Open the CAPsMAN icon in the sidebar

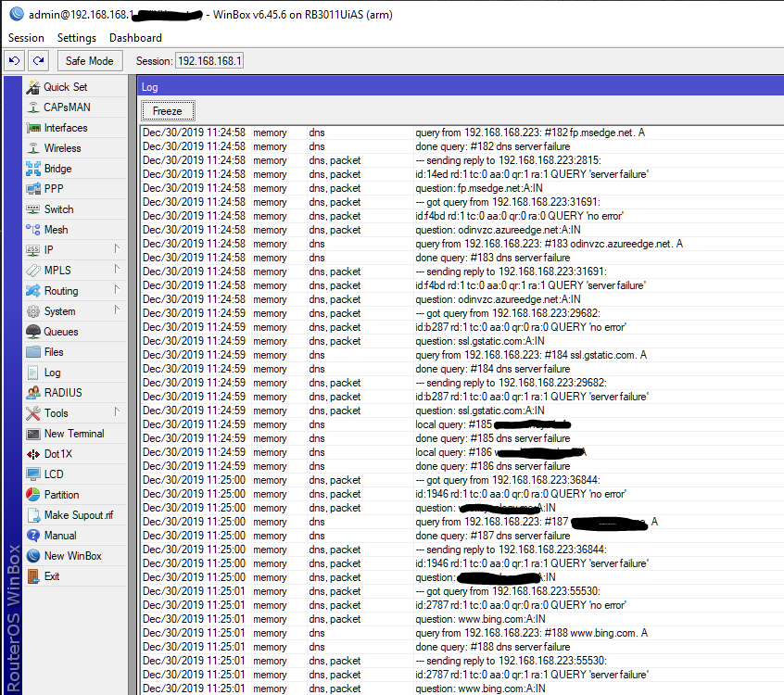pos(33,107)
